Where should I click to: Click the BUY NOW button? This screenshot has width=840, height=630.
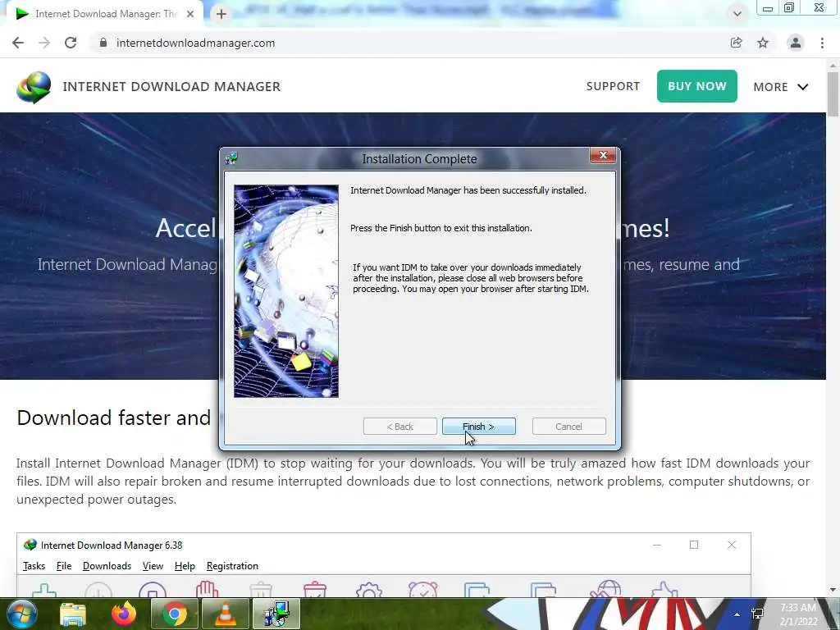tap(696, 85)
